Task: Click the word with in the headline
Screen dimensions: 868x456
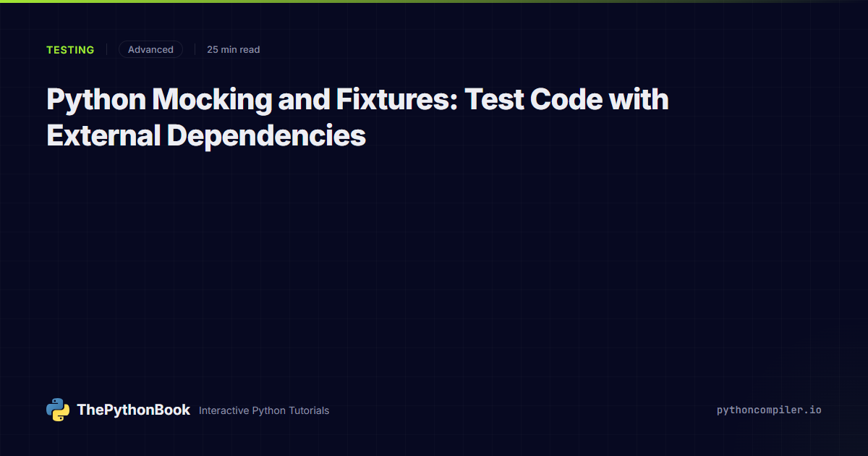Action: click(x=639, y=100)
